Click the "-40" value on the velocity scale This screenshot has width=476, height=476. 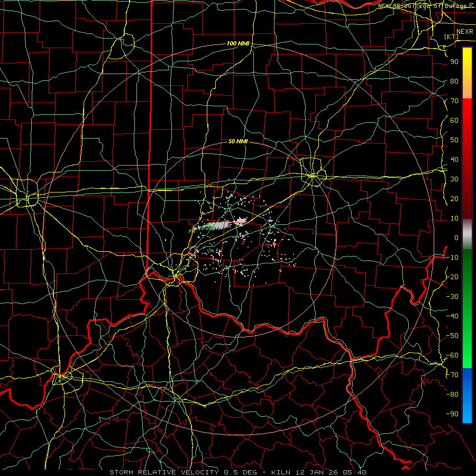coord(452,316)
